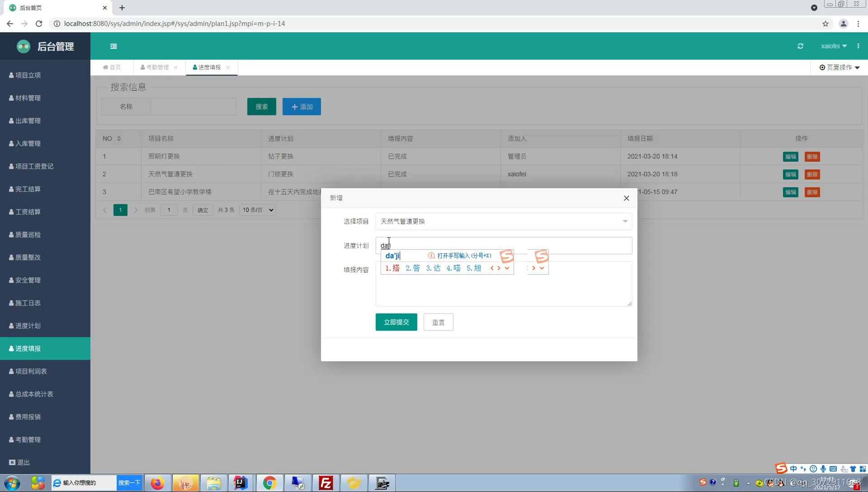Screen dimensions: 868x492
Task: Close the 新增 dialog
Action: [626, 198]
